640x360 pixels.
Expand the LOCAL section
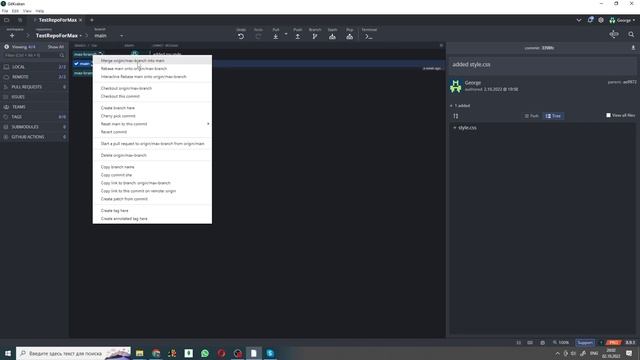point(34,67)
